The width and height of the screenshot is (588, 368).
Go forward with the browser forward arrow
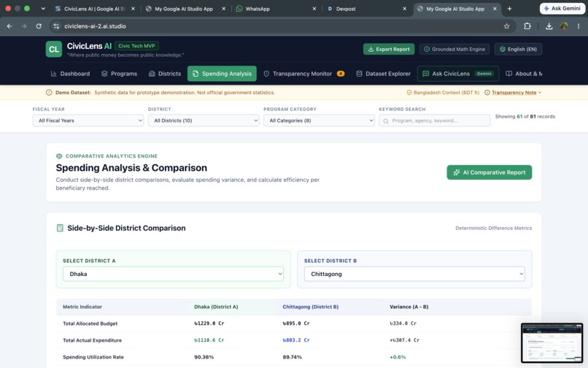click(24, 26)
